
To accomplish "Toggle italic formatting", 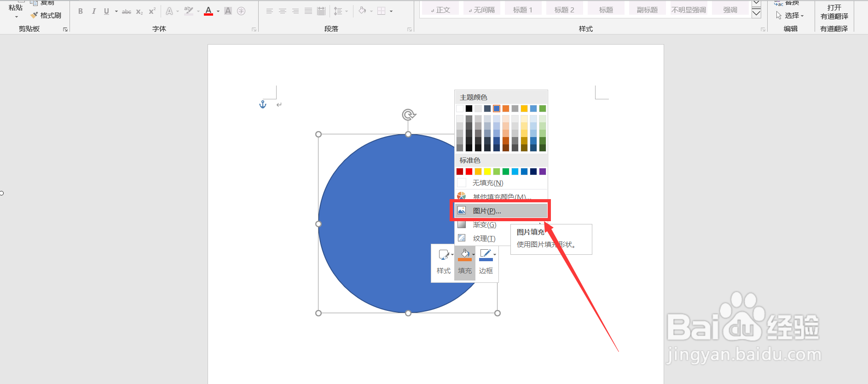I will pyautogui.click(x=93, y=11).
